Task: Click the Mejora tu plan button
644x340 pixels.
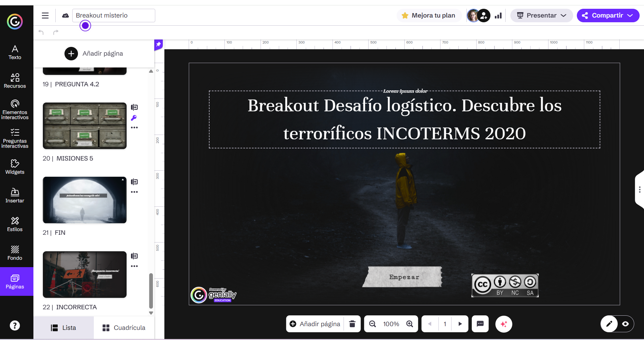Action: click(x=429, y=16)
